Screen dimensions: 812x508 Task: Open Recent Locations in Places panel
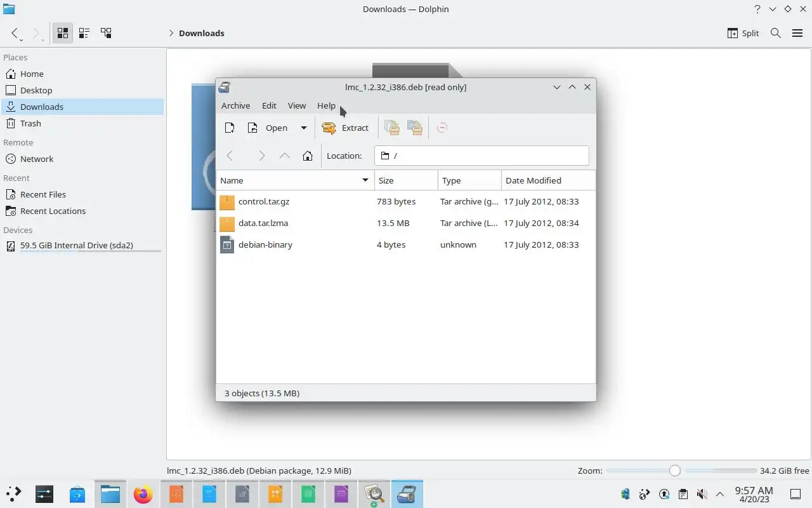tap(82, 211)
